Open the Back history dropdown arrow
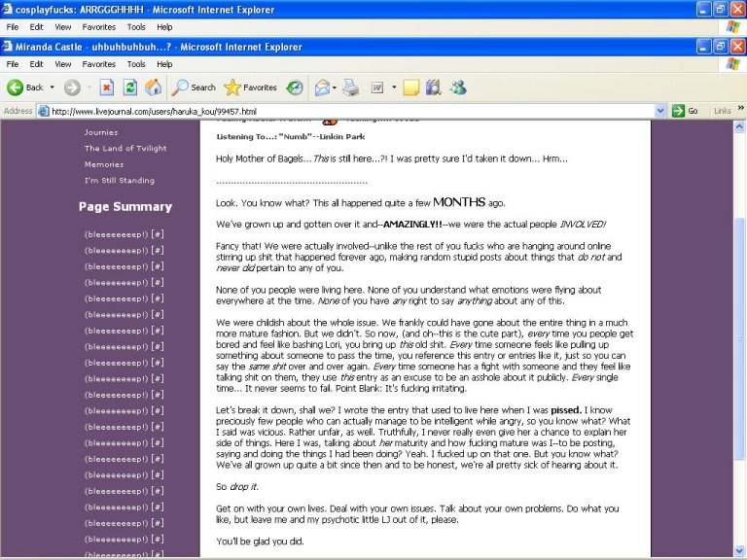The height and width of the screenshot is (560, 747). [52, 87]
